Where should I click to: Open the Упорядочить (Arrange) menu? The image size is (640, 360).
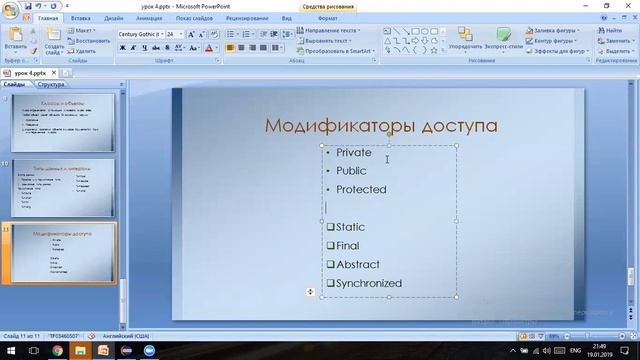point(465,40)
